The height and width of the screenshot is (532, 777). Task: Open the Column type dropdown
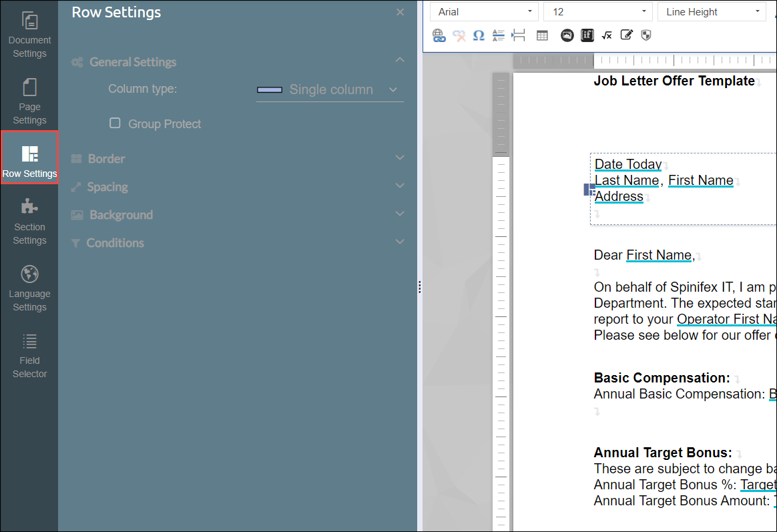pyautogui.click(x=330, y=90)
